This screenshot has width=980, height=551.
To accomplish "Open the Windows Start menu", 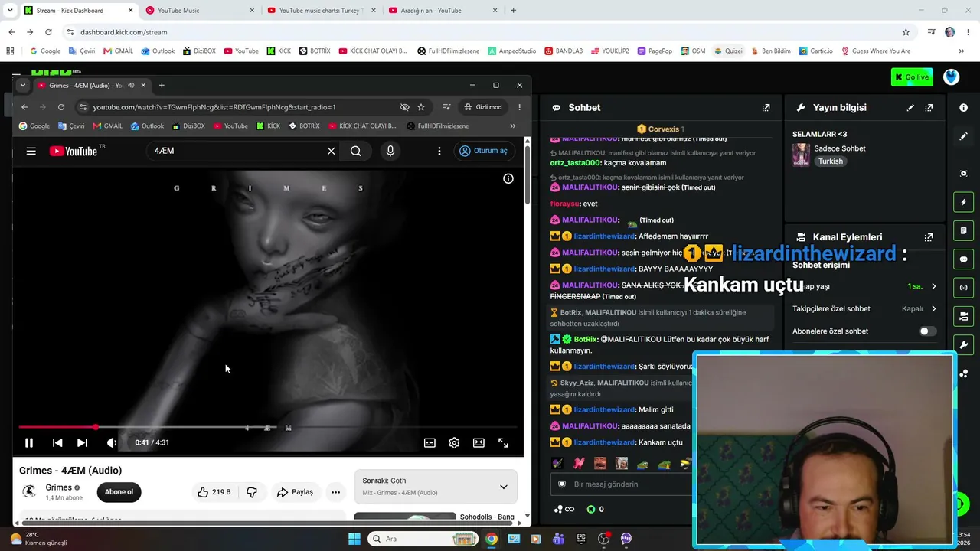I will pyautogui.click(x=354, y=539).
